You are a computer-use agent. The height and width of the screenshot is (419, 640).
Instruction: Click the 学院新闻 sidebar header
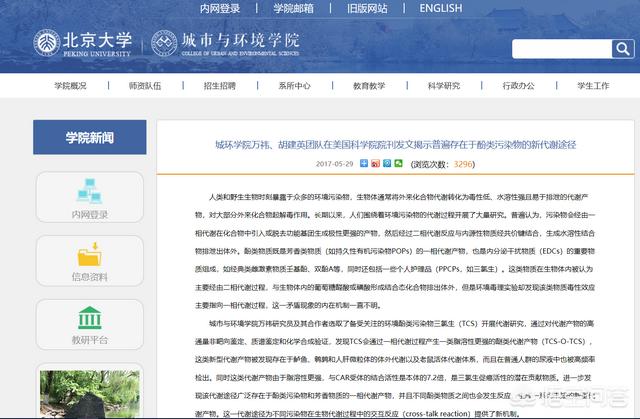point(90,137)
